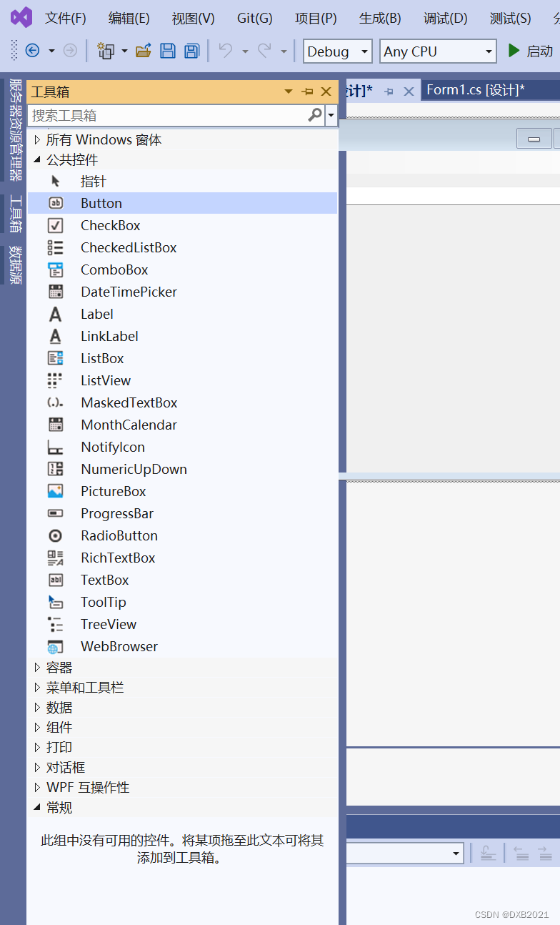
Task: Select the TreeView control icon
Action: coord(56,624)
